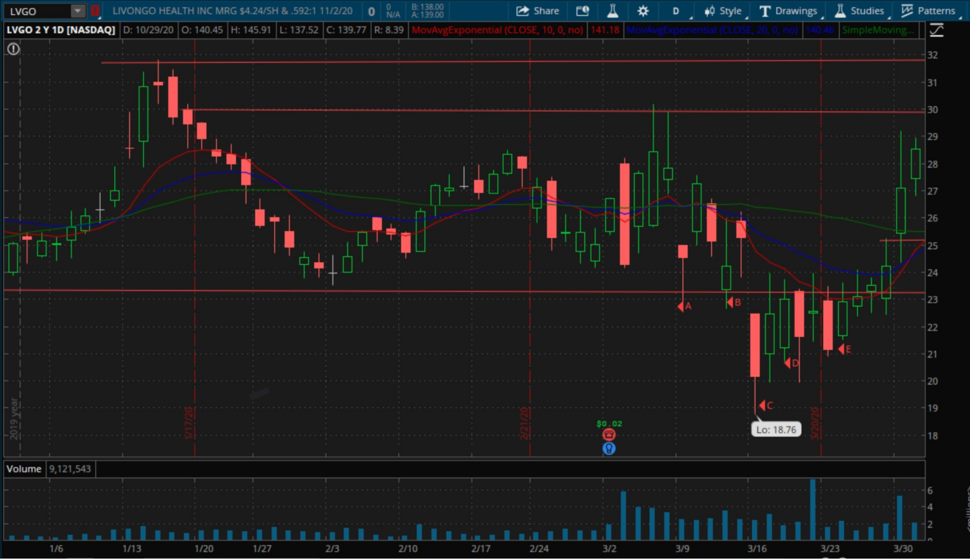Click the red link/clipboard icon beside symbol

tap(95, 11)
